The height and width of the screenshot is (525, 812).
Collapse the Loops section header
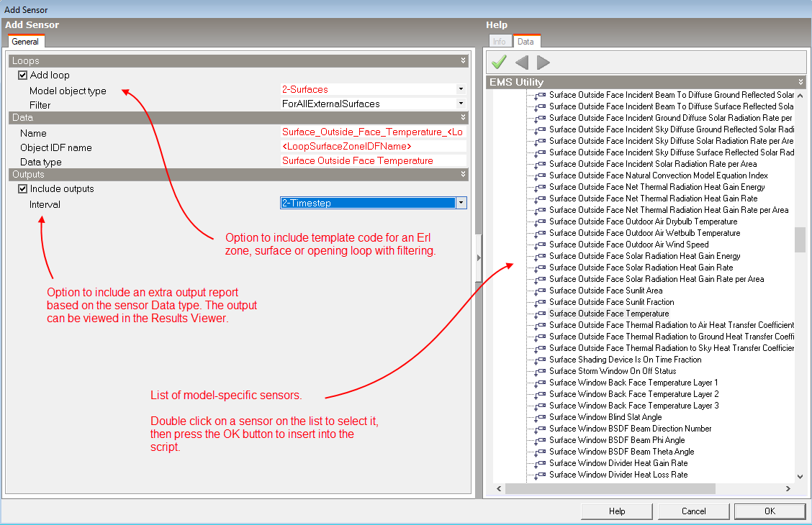(x=464, y=61)
